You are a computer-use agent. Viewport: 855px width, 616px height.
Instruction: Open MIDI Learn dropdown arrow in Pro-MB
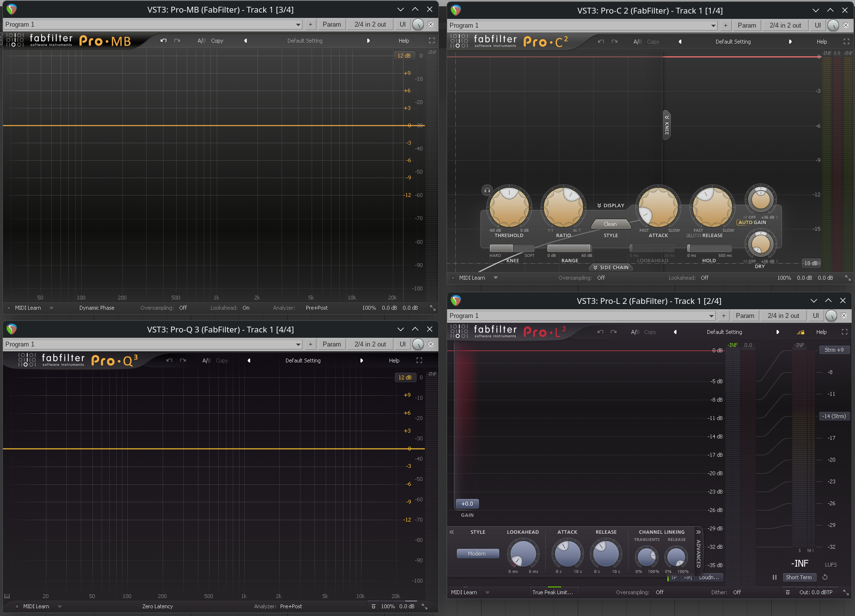point(51,308)
